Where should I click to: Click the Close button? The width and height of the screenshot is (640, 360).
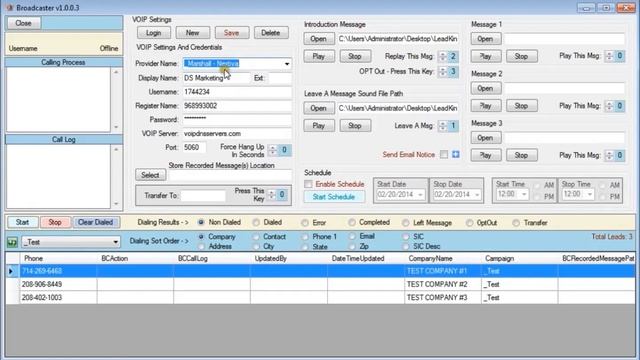(24, 23)
